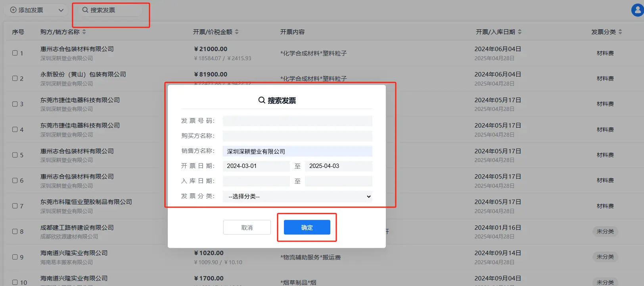Sort by 发票分类 arrows icon
The height and width of the screenshot is (286, 644).
pyautogui.click(x=620, y=32)
